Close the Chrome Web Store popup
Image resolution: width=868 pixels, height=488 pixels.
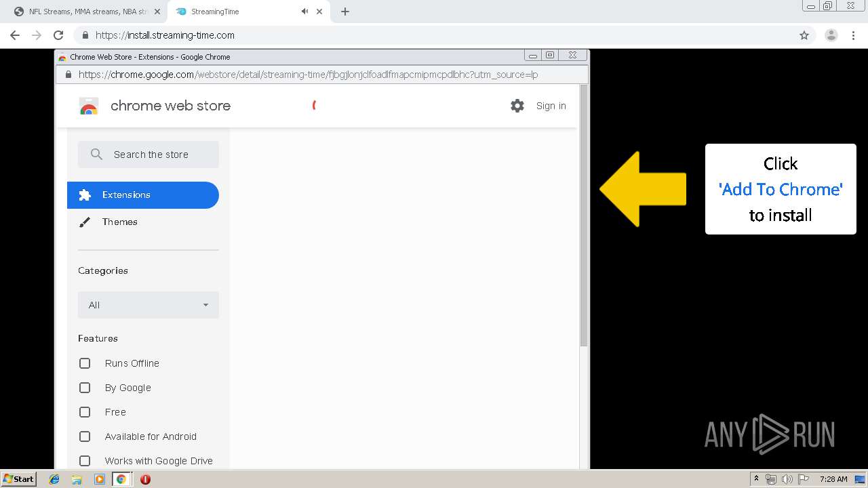pos(572,56)
